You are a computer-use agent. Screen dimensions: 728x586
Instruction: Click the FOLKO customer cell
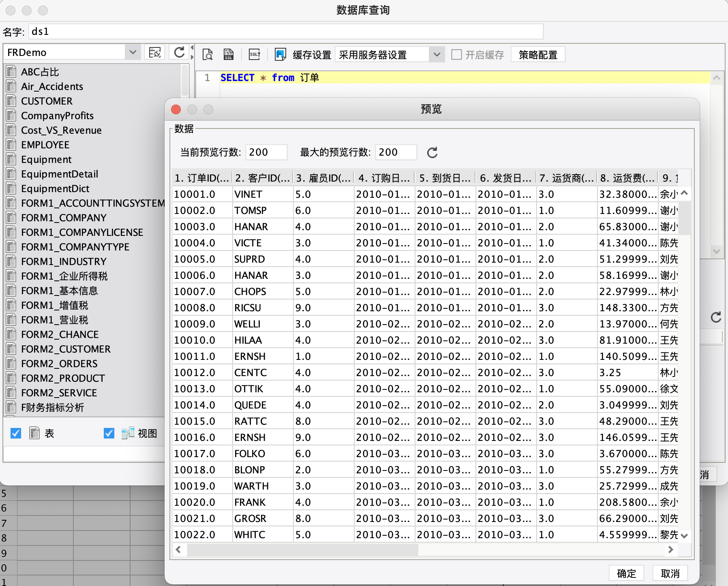263,453
